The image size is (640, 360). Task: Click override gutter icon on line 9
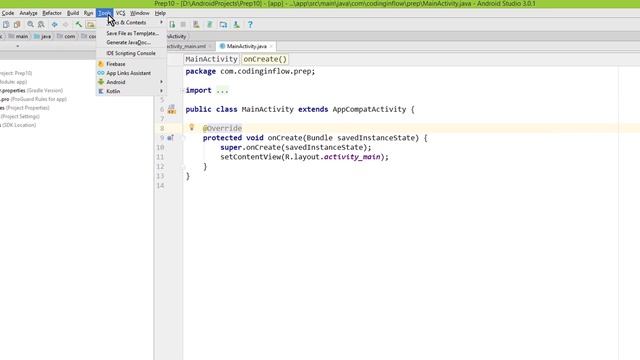(x=171, y=138)
